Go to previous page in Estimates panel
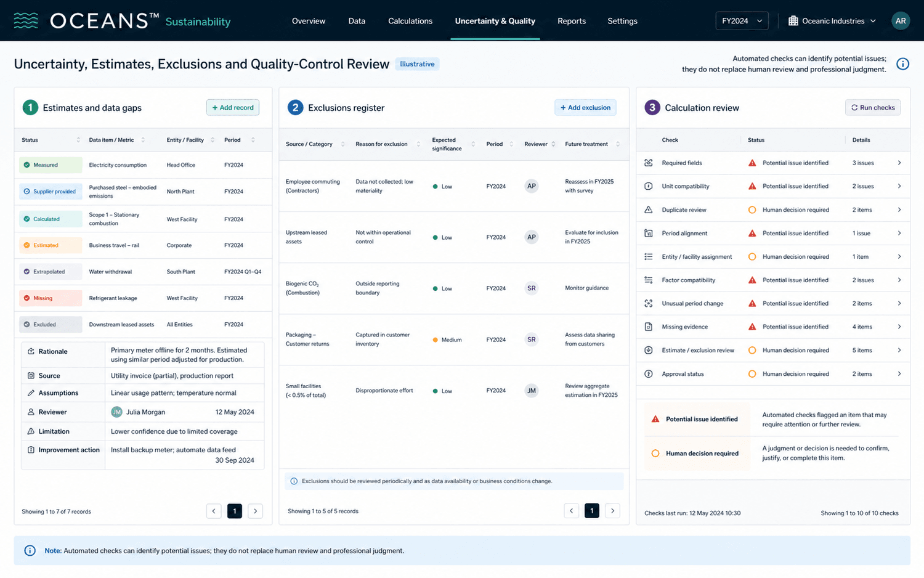The height and width of the screenshot is (578, 924). pyautogui.click(x=214, y=511)
